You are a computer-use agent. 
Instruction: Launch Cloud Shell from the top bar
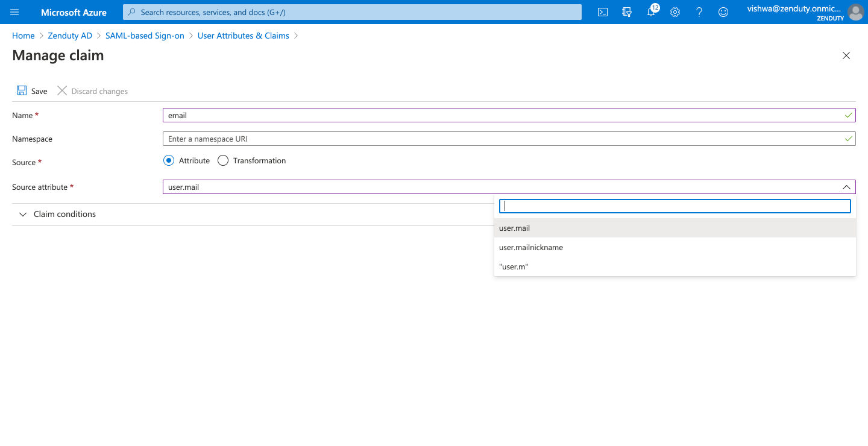[602, 12]
